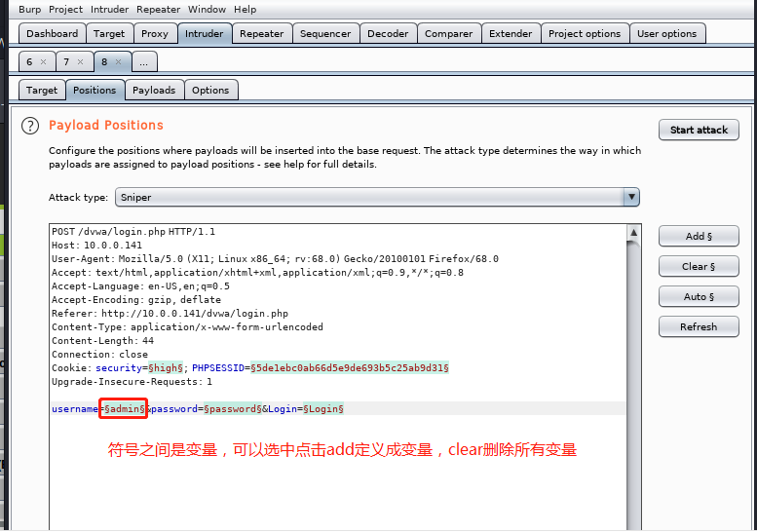The height and width of the screenshot is (532, 757).
Task: Select Intruder attack tab 7
Action: [x=66, y=61]
